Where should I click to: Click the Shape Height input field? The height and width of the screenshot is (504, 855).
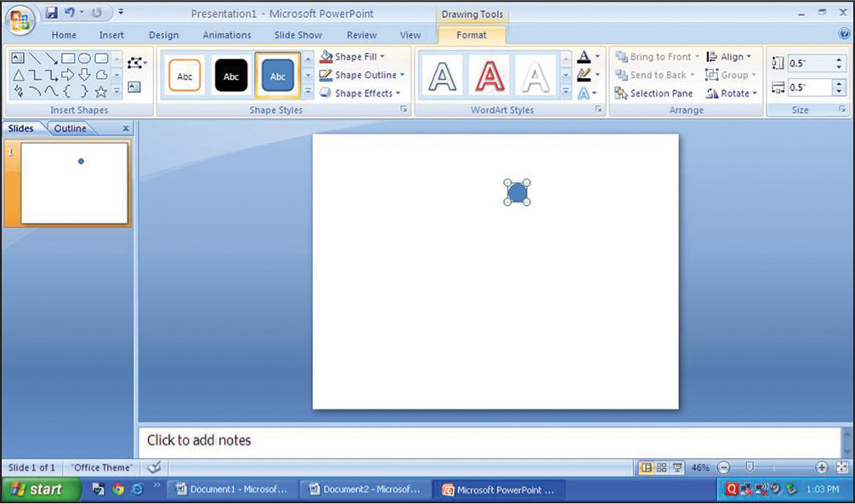(x=810, y=63)
